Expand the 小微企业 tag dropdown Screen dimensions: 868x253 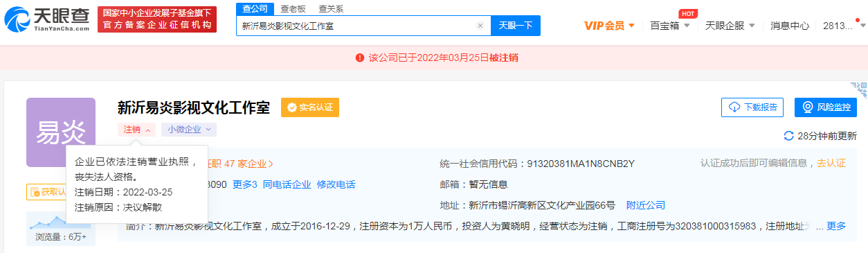coord(189,130)
